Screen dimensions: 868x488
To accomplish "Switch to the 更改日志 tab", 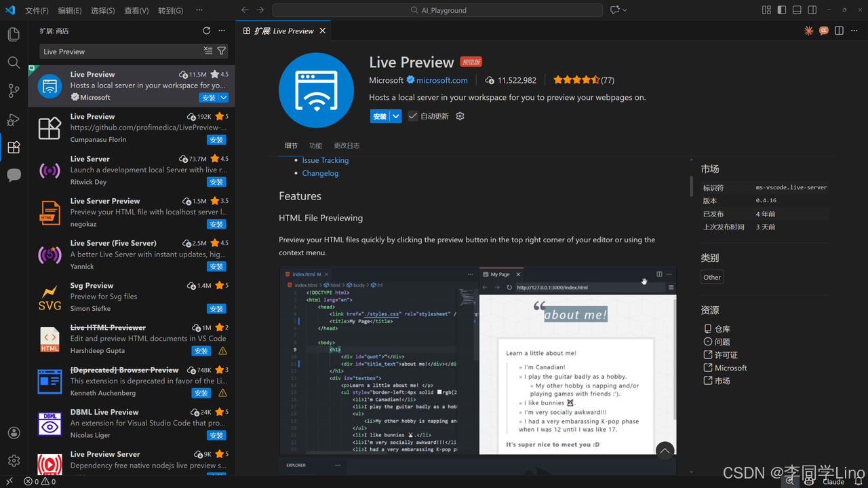I will [347, 145].
